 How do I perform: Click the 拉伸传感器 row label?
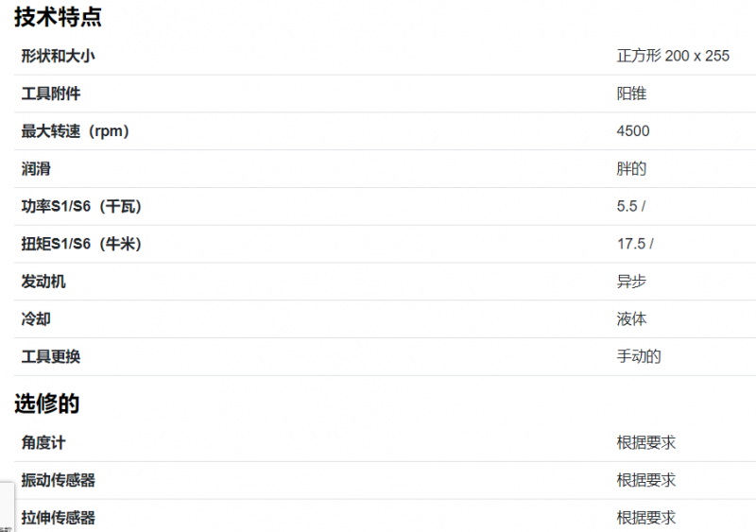click(58, 518)
